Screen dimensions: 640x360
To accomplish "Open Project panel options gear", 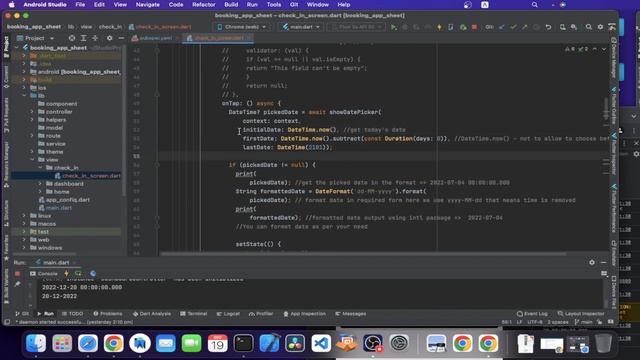I will [109, 38].
